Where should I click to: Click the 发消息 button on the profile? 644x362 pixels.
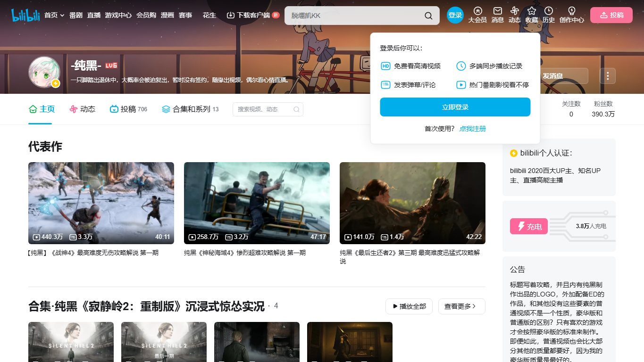tap(552, 76)
